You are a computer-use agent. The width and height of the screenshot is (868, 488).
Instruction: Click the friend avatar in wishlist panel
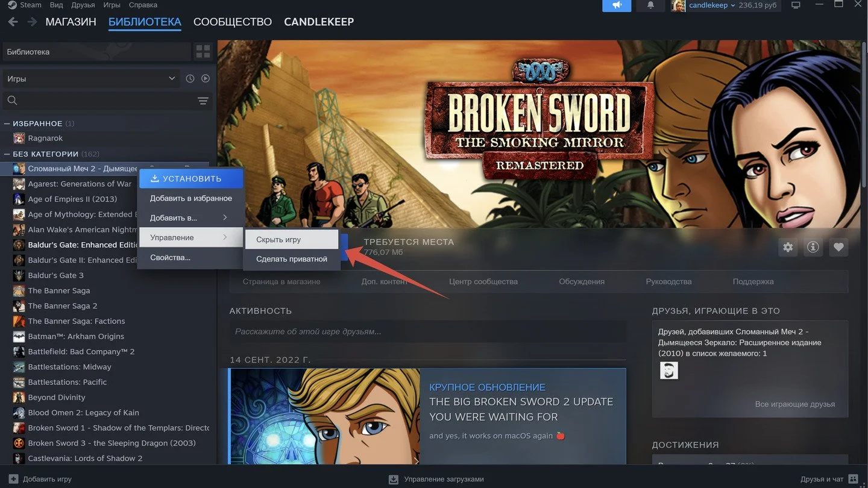(x=669, y=371)
